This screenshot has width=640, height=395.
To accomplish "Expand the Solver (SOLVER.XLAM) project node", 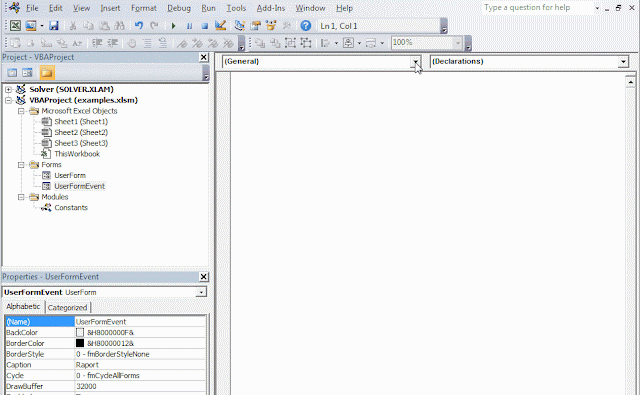I will 9,89.
